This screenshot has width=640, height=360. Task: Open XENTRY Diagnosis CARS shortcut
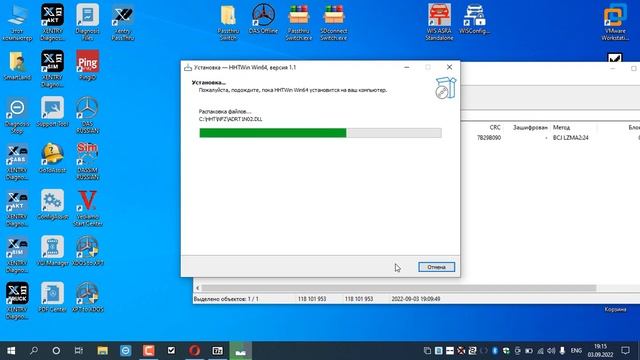coord(17,162)
